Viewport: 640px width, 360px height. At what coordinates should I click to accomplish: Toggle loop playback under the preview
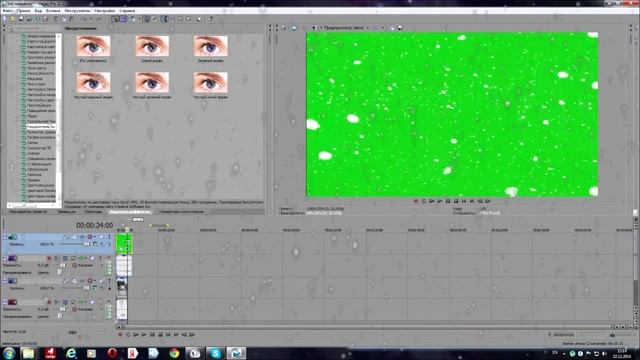(424, 201)
